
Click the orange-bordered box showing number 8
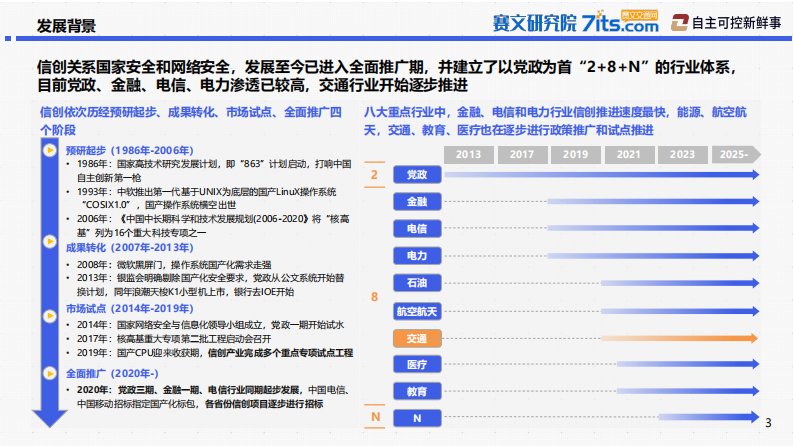click(375, 297)
